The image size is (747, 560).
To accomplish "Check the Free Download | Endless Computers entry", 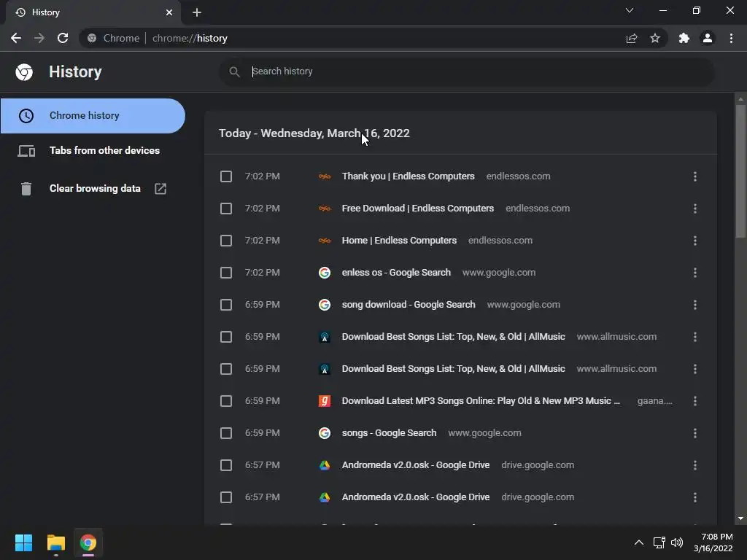I will [226, 209].
